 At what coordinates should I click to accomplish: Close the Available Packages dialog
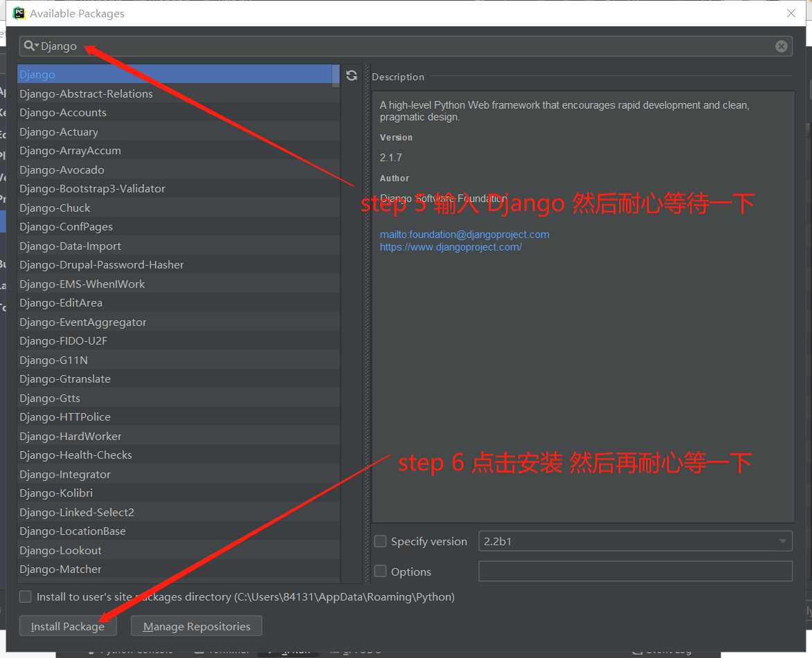tap(791, 13)
